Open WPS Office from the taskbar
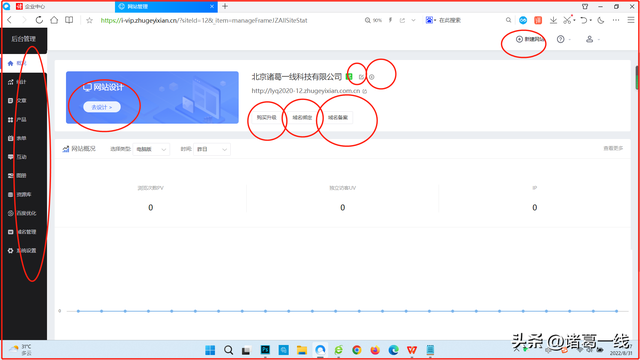 pyautogui.click(x=412, y=350)
